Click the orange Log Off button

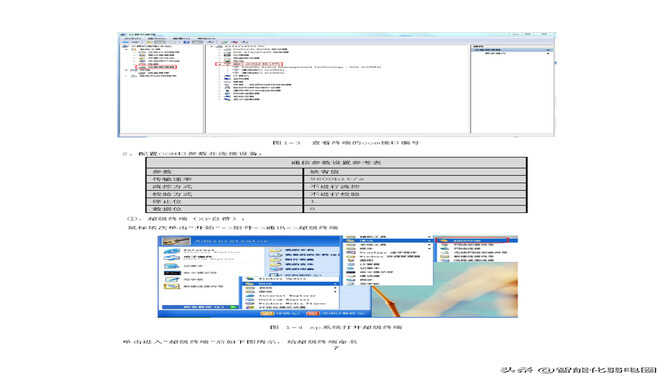280,314
